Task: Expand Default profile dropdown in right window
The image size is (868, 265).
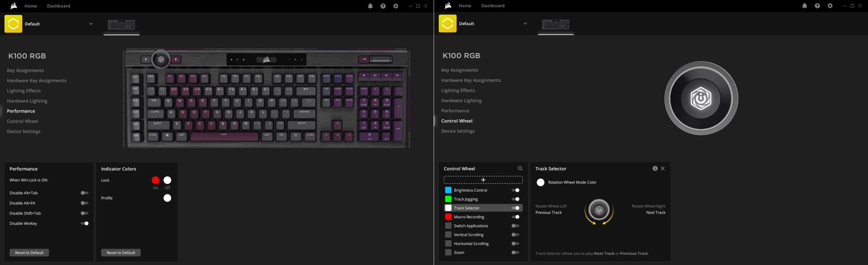Action: (525, 23)
